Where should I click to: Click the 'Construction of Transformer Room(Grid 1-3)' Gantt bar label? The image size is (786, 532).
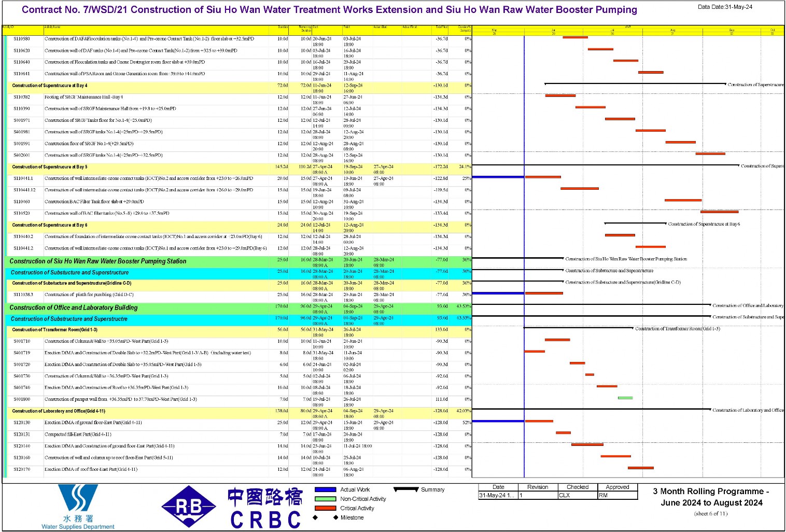tap(678, 329)
